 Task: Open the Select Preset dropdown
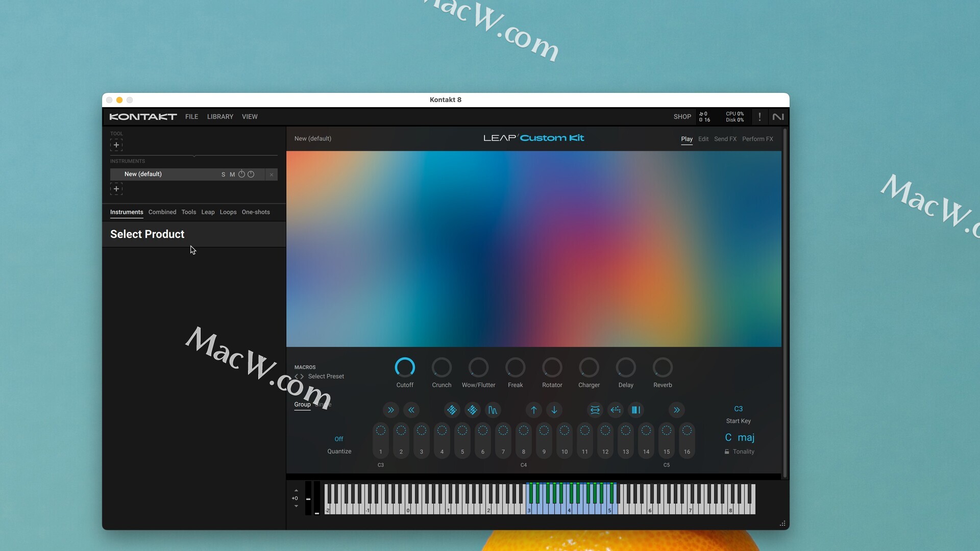pos(326,377)
